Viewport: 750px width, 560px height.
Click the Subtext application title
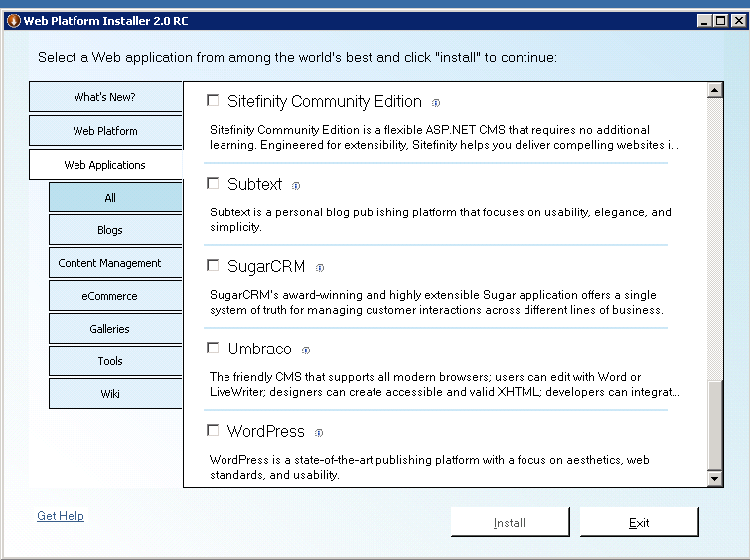coord(254,184)
